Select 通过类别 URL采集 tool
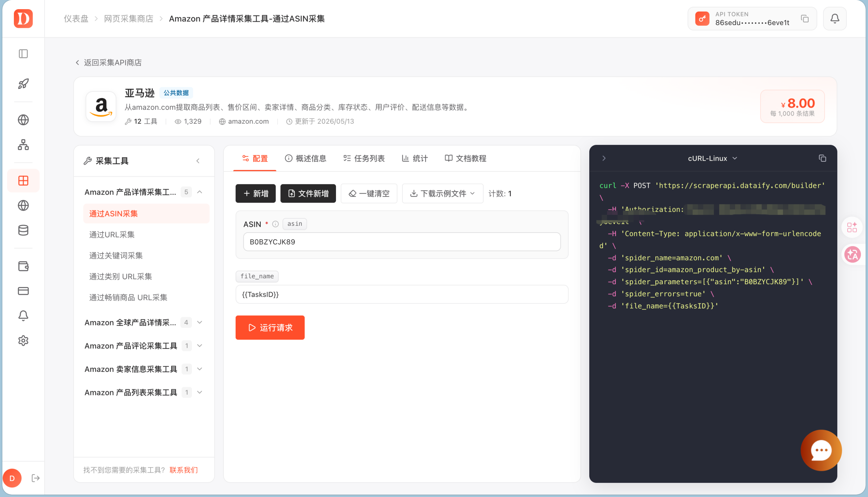The image size is (868, 497). point(146,277)
